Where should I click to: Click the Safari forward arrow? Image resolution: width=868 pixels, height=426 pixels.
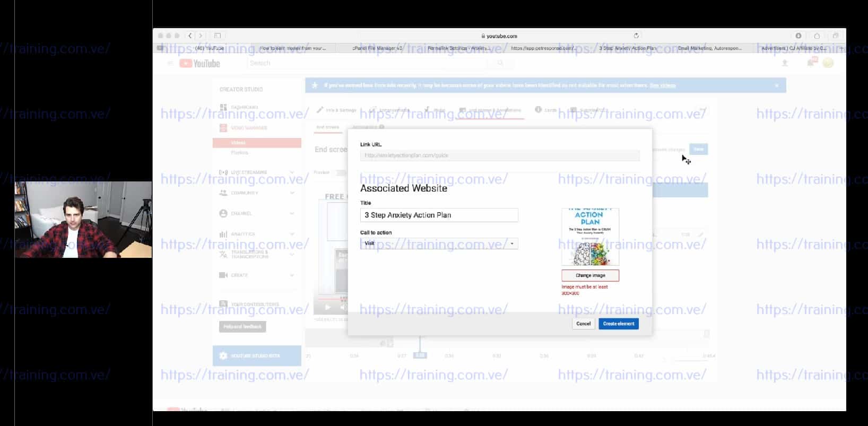pyautogui.click(x=201, y=36)
